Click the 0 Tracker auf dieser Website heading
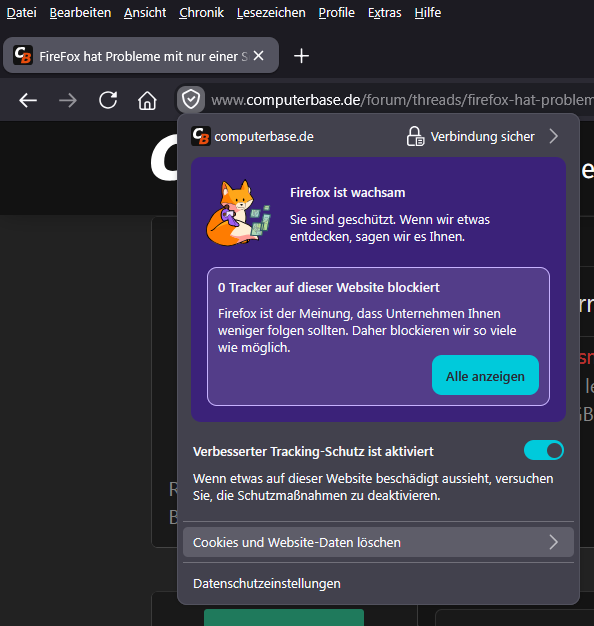This screenshot has width=594, height=626. (x=329, y=287)
